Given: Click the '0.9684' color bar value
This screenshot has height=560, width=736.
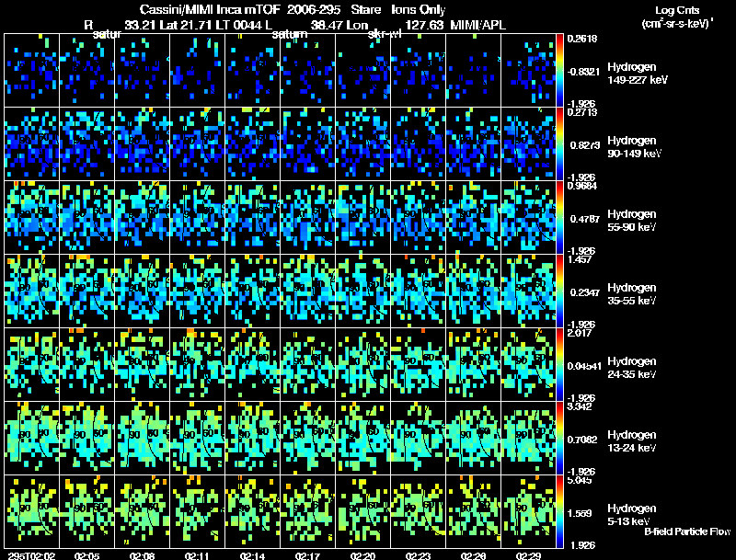Looking at the screenshot, I should (x=582, y=186).
